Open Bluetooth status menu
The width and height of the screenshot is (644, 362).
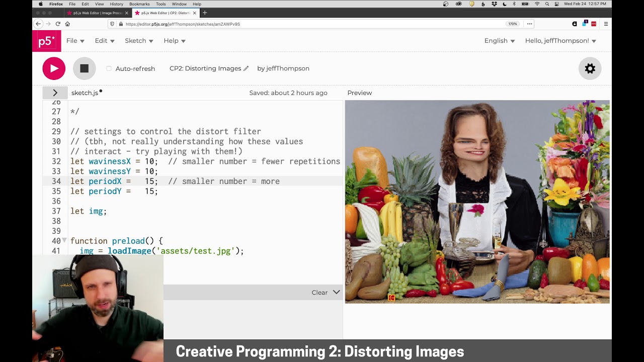click(514, 4)
